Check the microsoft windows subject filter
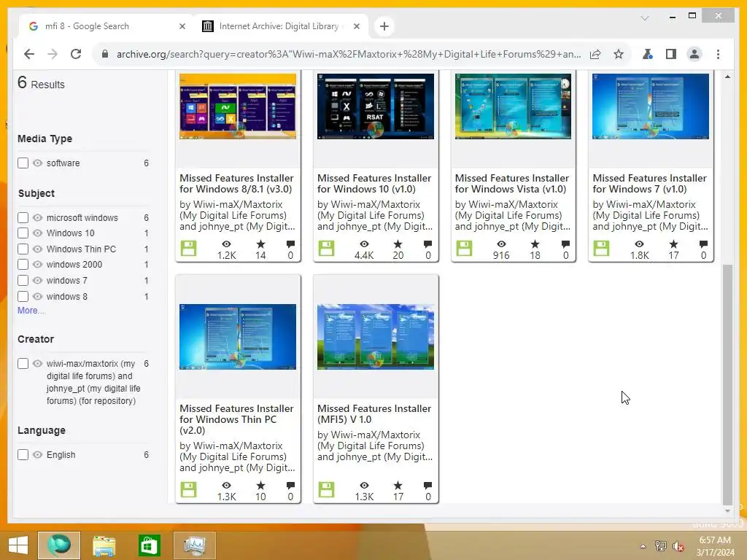This screenshot has height=560, width=747. click(x=23, y=217)
